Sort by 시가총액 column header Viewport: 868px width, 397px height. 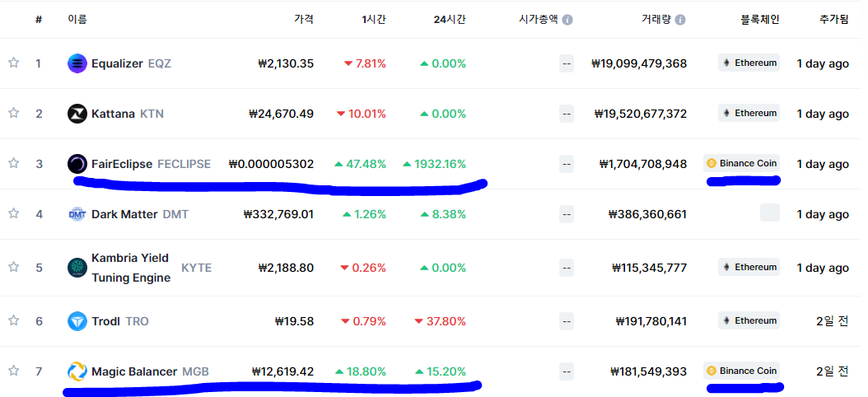[539, 20]
